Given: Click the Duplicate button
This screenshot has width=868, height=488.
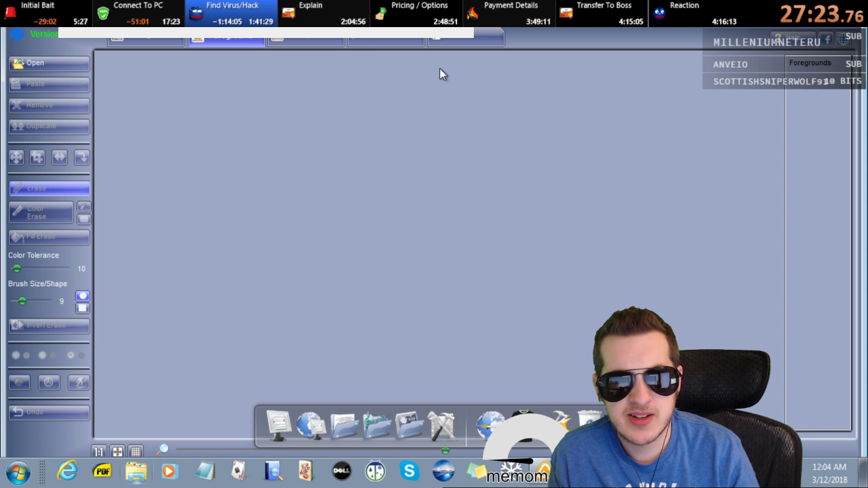Looking at the screenshot, I should 49,126.
